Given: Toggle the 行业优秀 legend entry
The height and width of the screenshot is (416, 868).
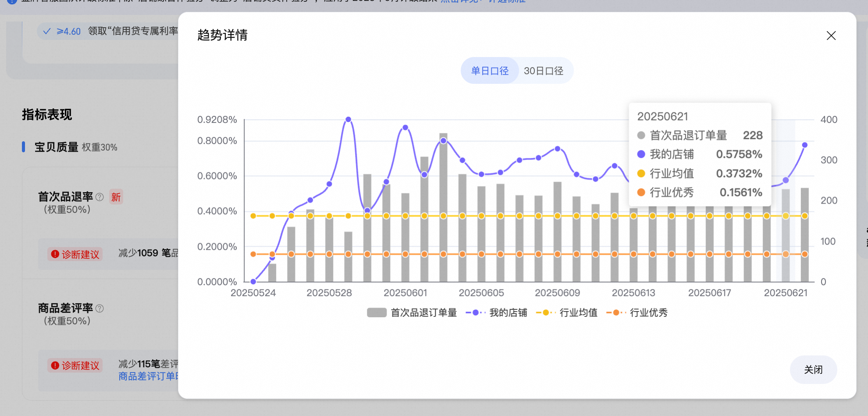Looking at the screenshot, I should [637, 312].
